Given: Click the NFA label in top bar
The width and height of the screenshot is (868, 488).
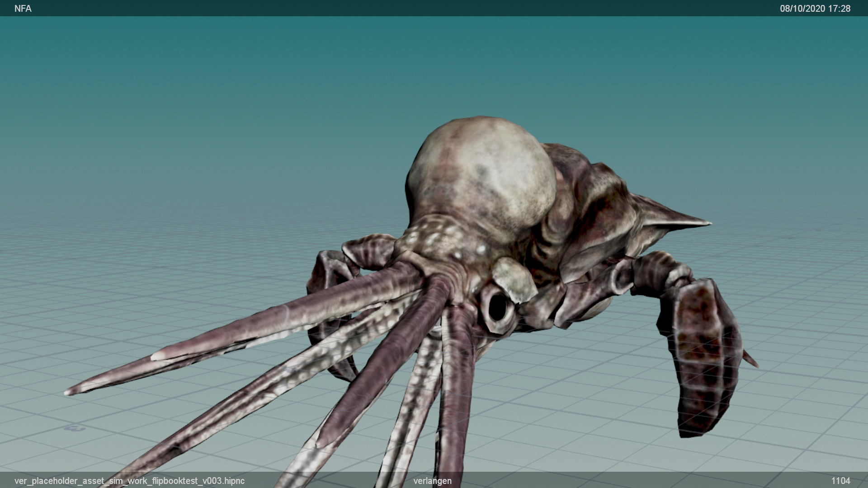Looking at the screenshot, I should (23, 9).
